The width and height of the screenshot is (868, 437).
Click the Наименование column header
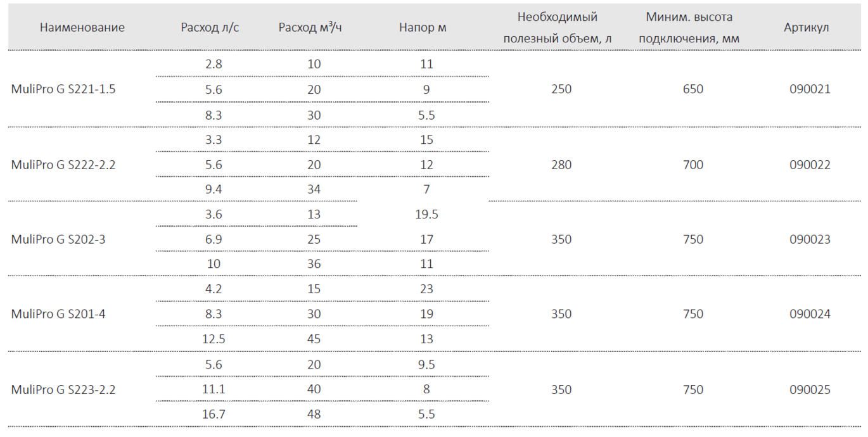click(x=82, y=28)
